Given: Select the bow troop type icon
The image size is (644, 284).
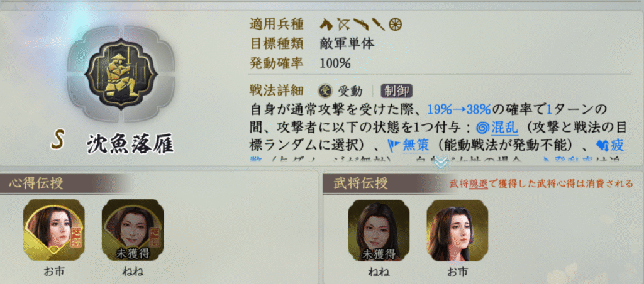Looking at the screenshot, I should (x=343, y=25).
